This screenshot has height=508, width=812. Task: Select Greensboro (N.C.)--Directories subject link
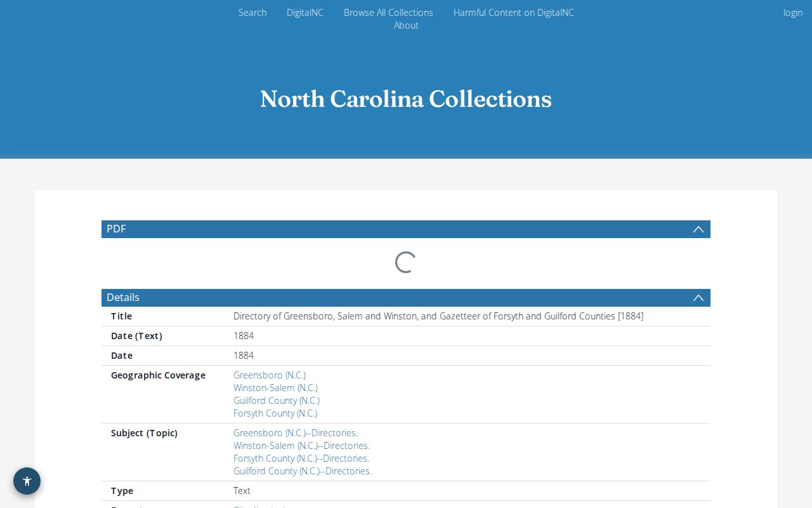(x=296, y=433)
